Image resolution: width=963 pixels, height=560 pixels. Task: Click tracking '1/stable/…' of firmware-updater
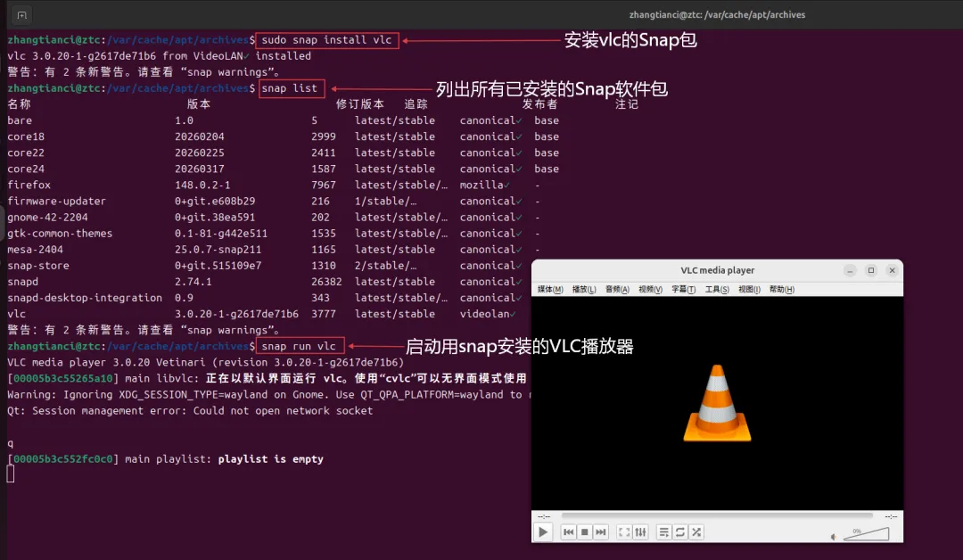pyautogui.click(x=386, y=201)
